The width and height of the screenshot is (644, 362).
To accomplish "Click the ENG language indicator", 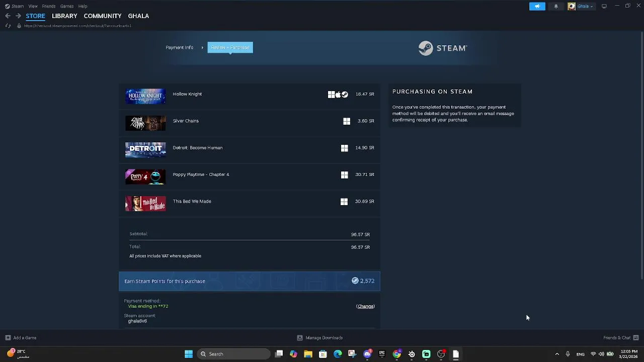I will (x=581, y=354).
